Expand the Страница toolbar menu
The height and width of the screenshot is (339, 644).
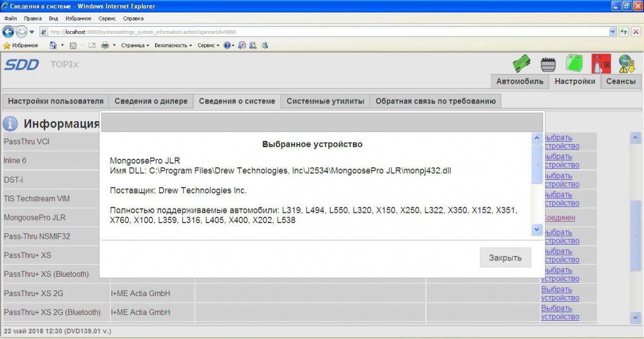(135, 46)
